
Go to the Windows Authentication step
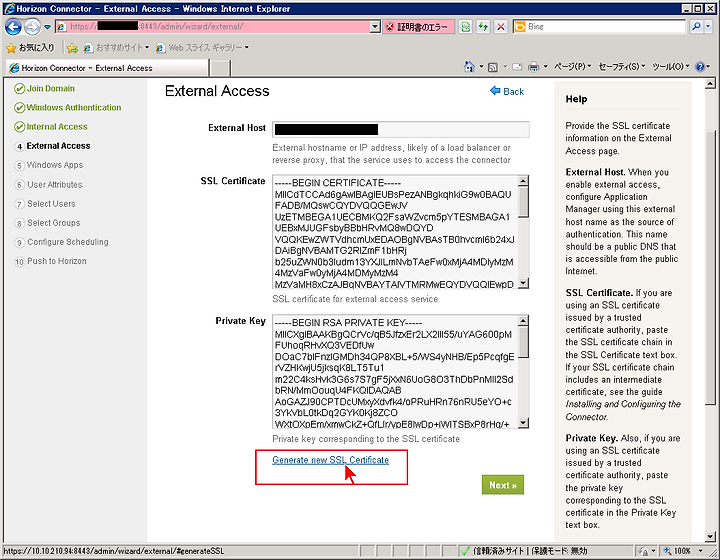[x=68, y=107]
